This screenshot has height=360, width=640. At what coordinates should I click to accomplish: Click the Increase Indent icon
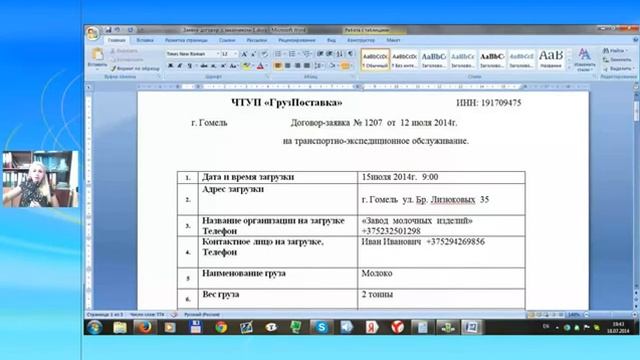coord(329,54)
